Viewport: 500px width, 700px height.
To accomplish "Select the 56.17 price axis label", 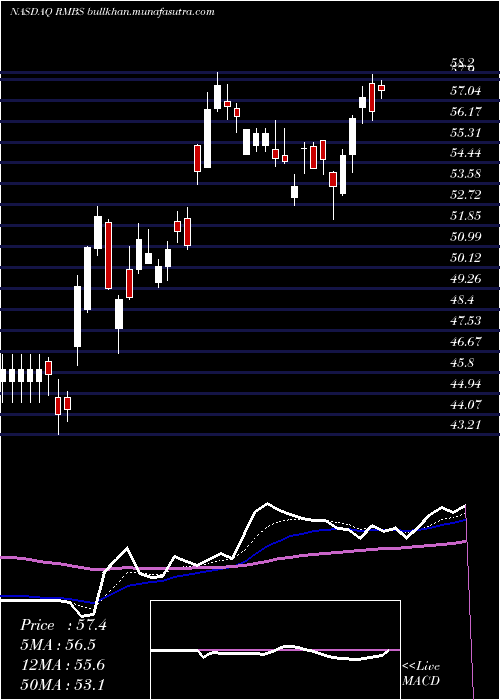I will pos(466,112).
